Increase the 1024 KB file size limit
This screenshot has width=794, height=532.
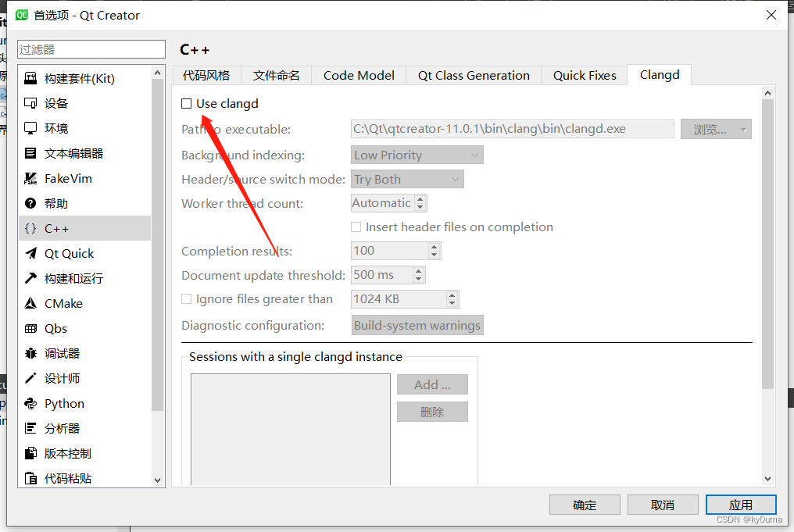coord(452,295)
